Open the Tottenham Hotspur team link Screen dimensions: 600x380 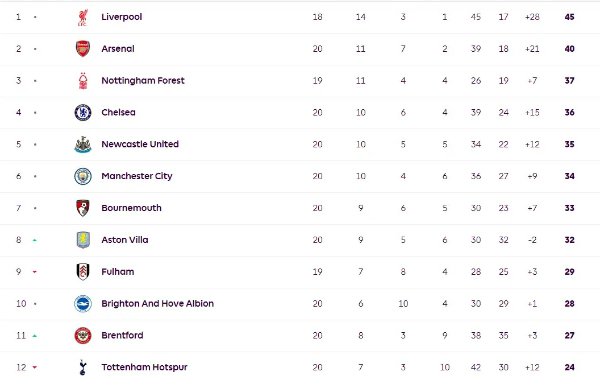pos(144,367)
